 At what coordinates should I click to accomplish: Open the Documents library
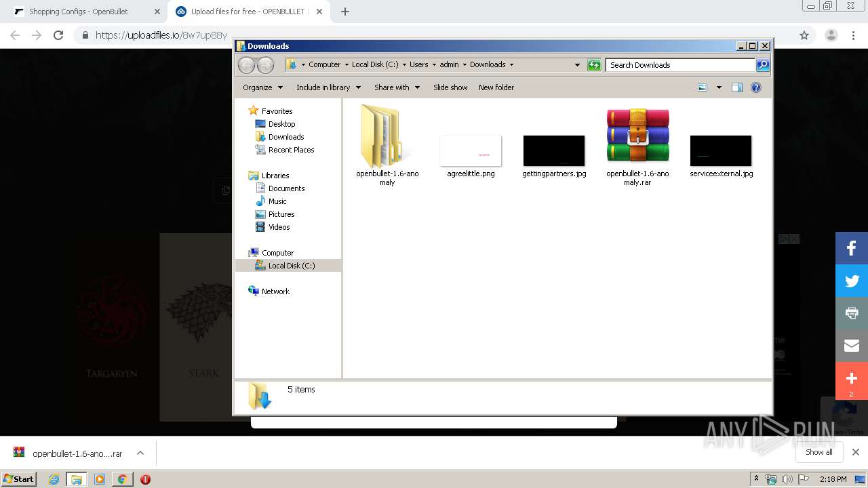(286, 188)
